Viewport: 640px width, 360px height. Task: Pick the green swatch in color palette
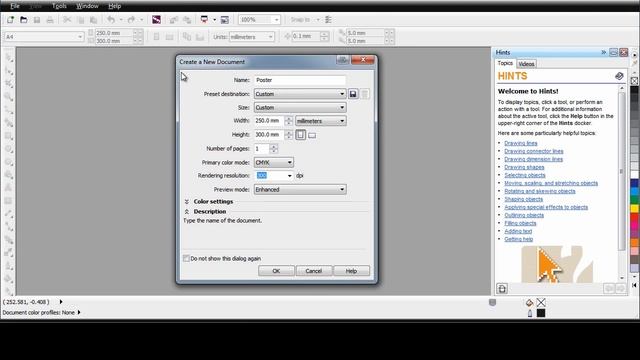635,200
